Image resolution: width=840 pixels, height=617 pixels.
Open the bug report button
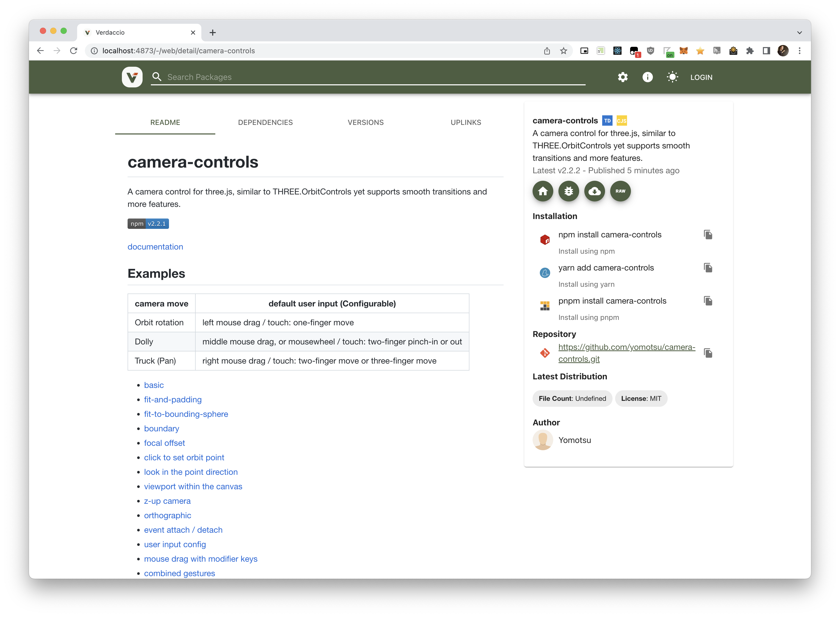[568, 191]
